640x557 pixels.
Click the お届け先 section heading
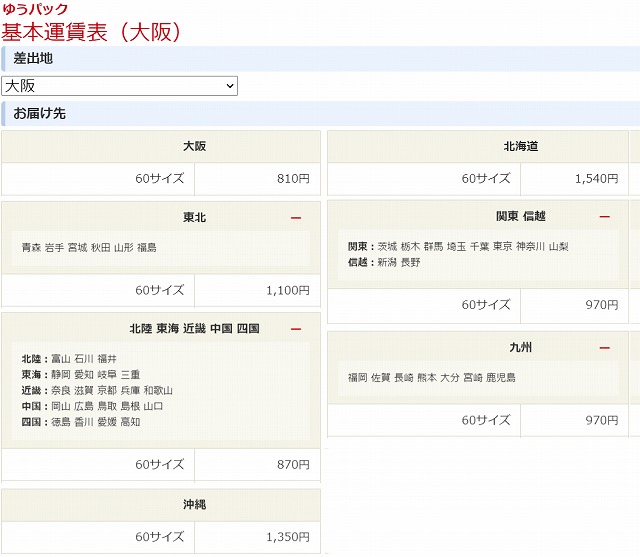click(39, 113)
